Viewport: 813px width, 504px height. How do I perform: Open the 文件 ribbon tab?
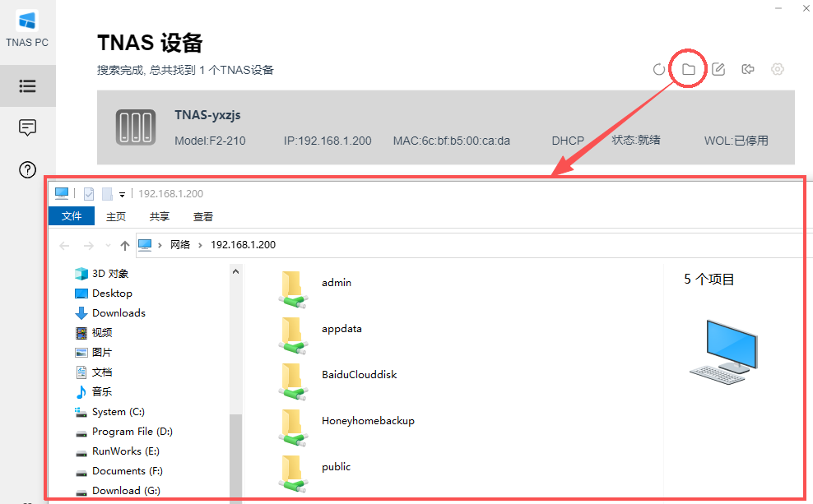(72, 216)
